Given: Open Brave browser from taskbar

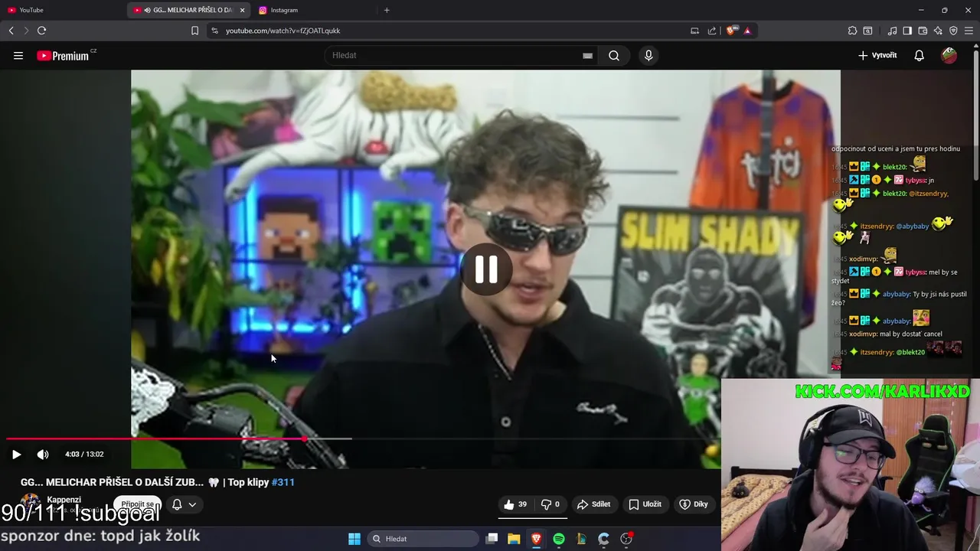Looking at the screenshot, I should pyautogui.click(x=536, y=539).
